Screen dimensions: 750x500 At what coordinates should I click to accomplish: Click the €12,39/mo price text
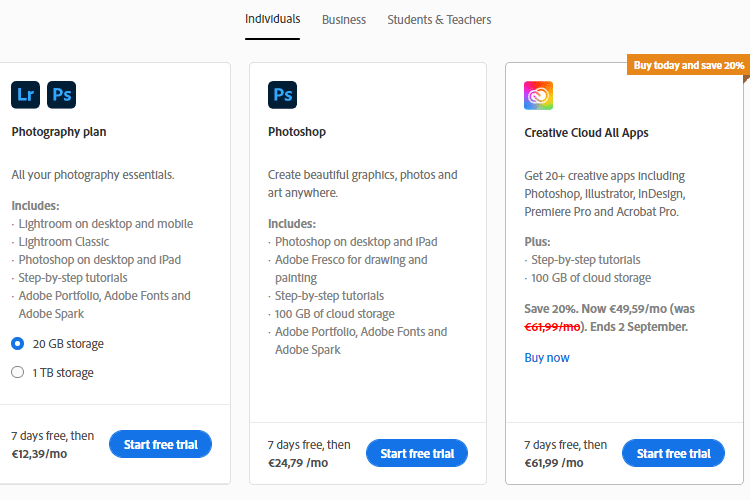[x=41, y=453]
